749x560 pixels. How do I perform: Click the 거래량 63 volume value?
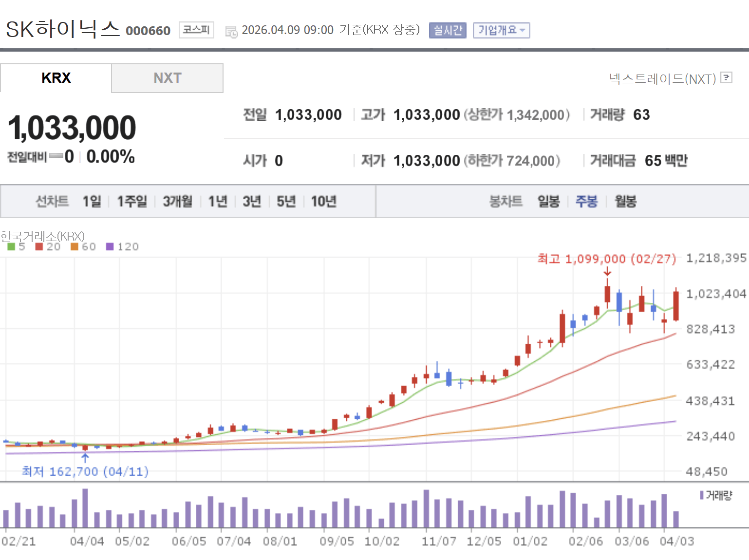pyautogui.click(x=641, y=115)
